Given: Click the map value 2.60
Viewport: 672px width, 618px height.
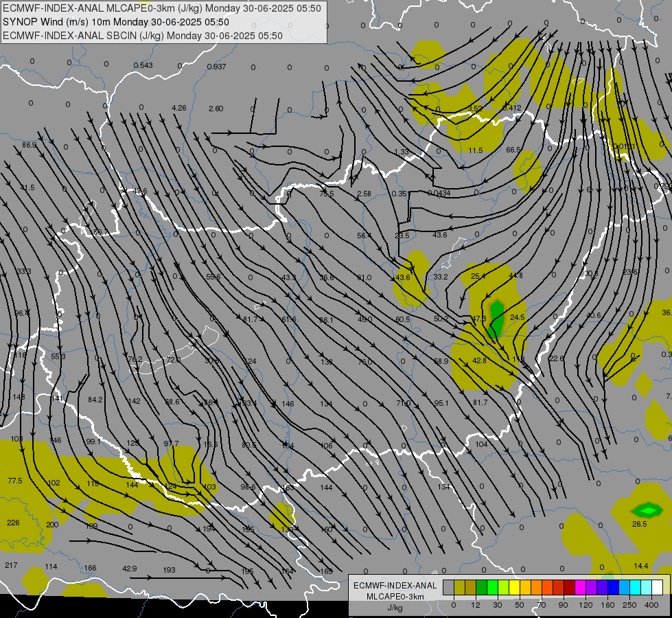Looking at the screenshot, I should 216,108.
